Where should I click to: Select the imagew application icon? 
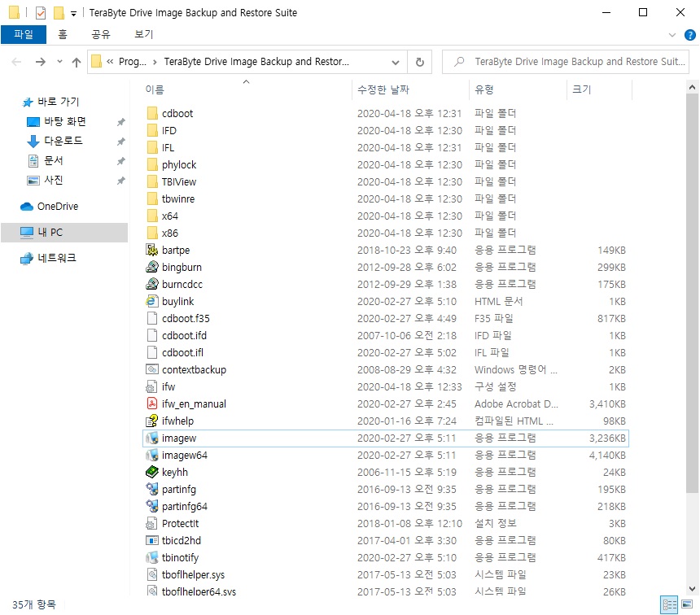point(152,438)
